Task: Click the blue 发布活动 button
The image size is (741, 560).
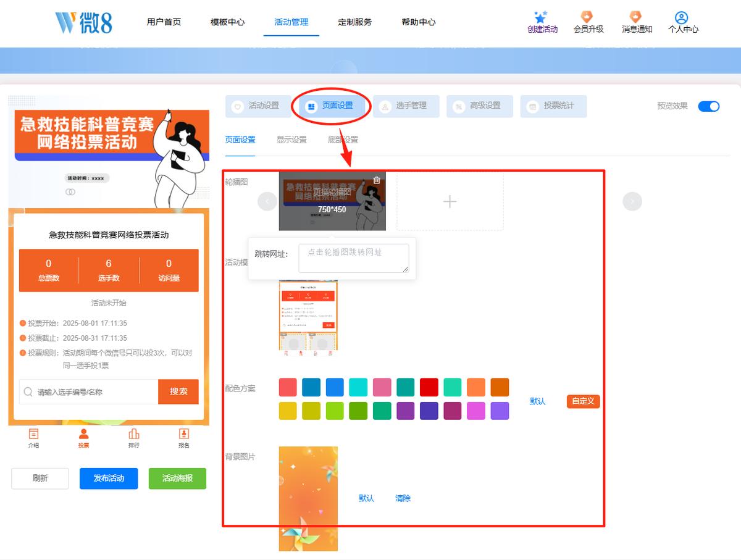Action: pyautogui.click(x=109, y=479)
